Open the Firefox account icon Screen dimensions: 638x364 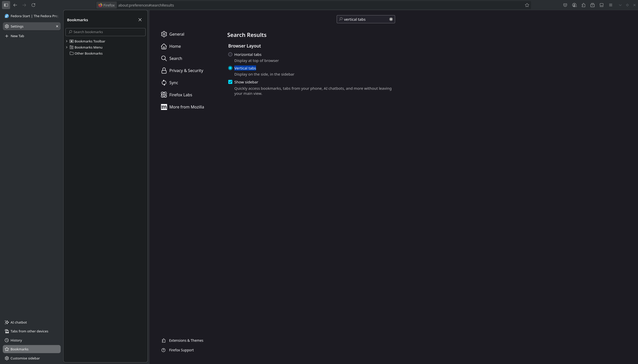pos(574,5)
